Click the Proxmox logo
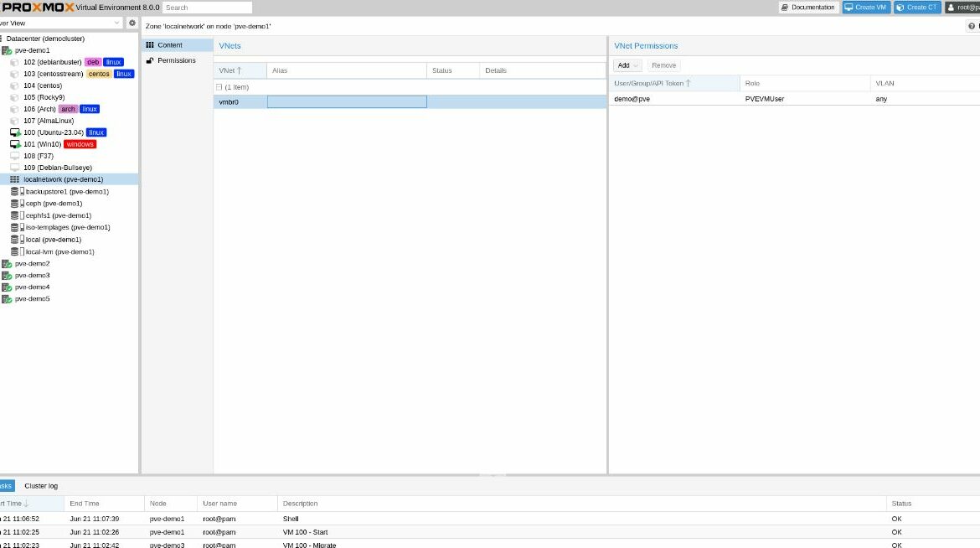This screenshot has height=548, width=980. pos(38,8)
